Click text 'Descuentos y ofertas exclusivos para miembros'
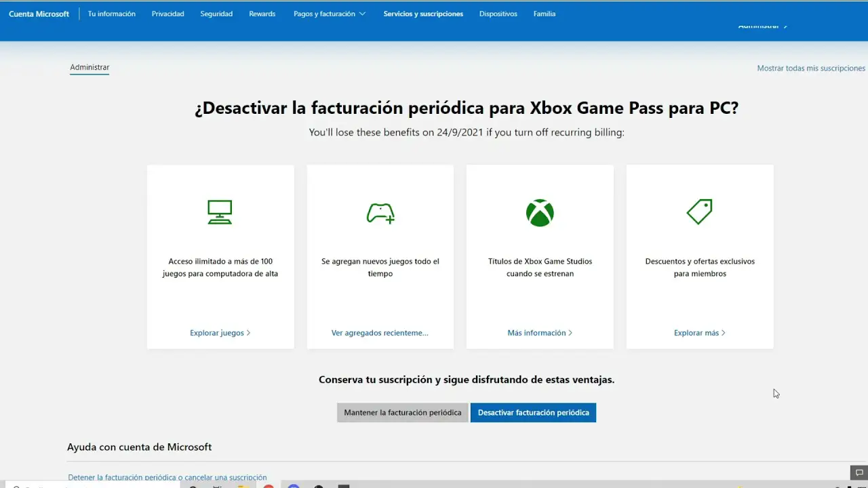Image resolution: width=868 pixels, height=488 pixels. [700, 267]
